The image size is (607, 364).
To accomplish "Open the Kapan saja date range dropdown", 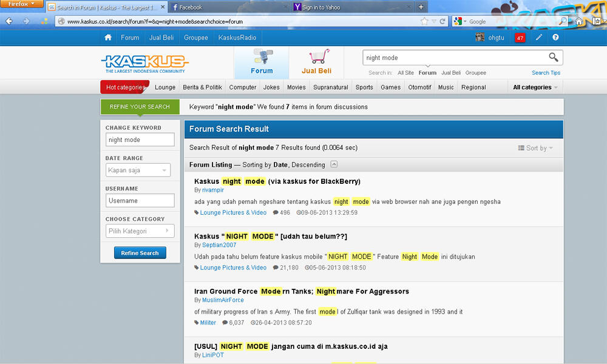I will pyautogui.click(x=140, y=170).
